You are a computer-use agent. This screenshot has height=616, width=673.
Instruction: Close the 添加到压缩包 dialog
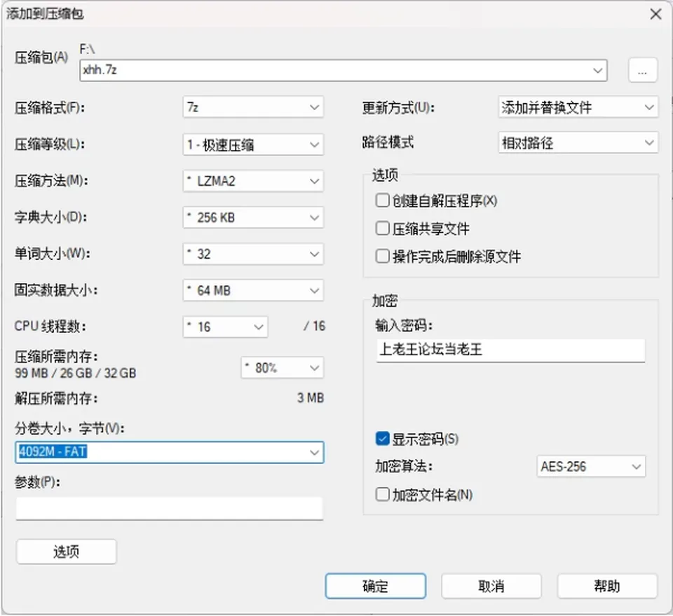(x=655, y=14)
